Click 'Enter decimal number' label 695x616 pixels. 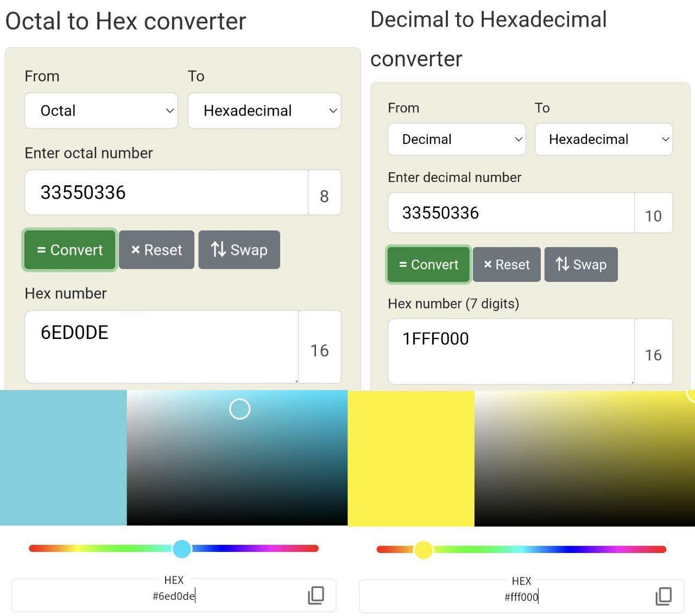point(454,178)
